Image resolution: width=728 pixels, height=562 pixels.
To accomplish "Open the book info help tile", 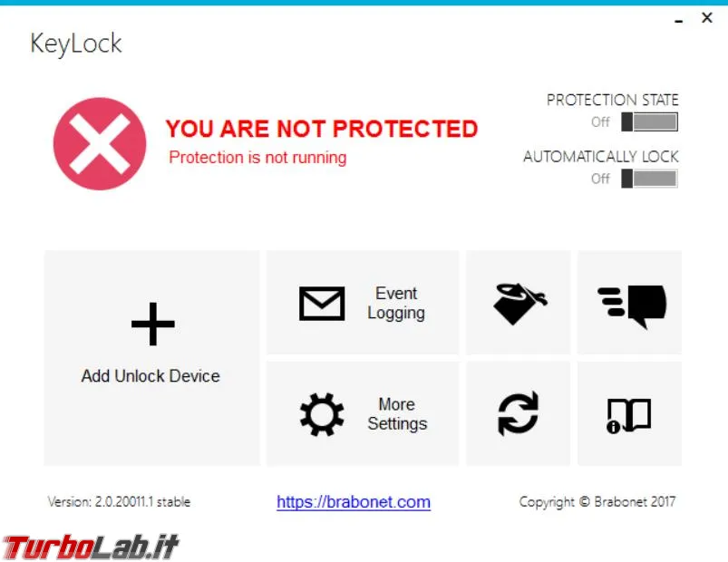I will (629, 414).
